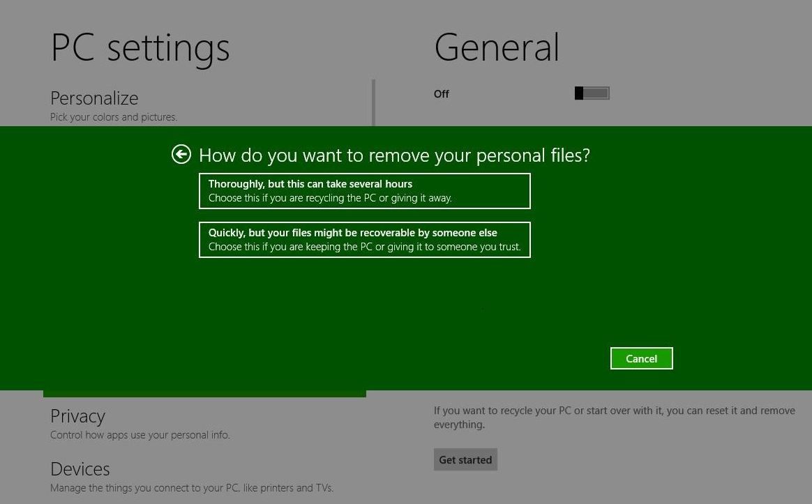Click Get started to reset PC
The image size is (812, 504).
point(465,460)
